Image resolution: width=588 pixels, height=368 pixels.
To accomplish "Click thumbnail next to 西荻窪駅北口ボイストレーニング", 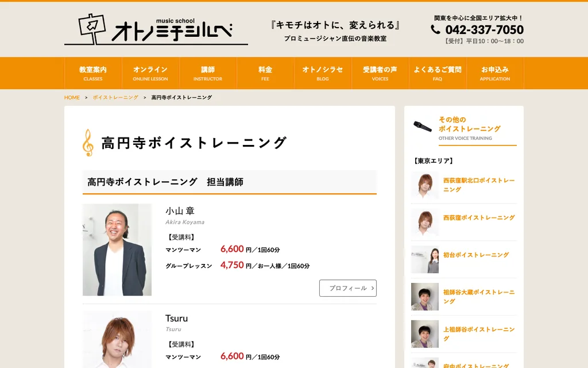I will 425,185.
